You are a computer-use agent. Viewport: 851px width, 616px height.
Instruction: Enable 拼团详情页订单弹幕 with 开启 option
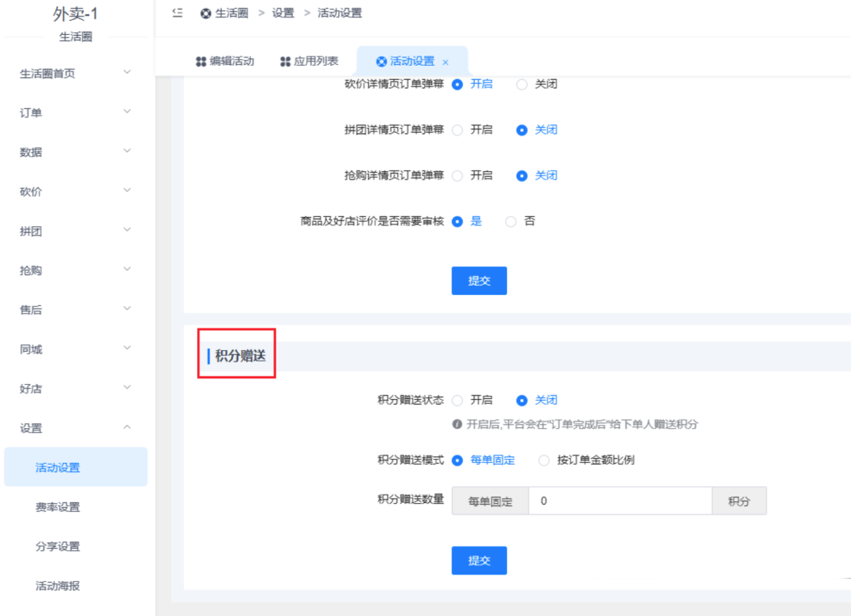tap(458, 130)
